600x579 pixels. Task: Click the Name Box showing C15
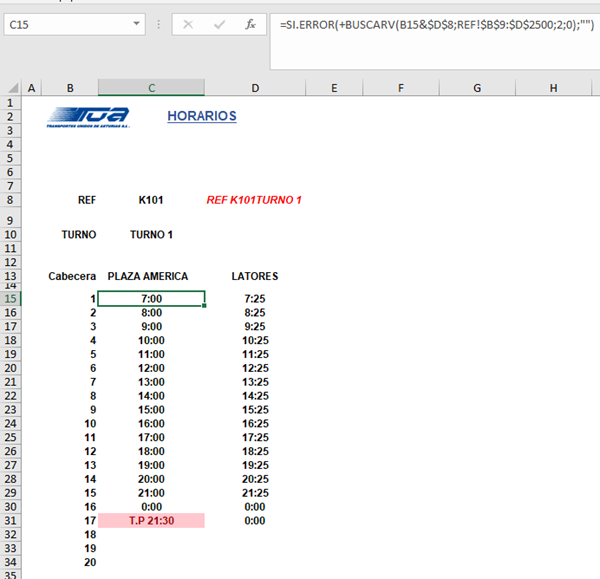click(65, 25)
